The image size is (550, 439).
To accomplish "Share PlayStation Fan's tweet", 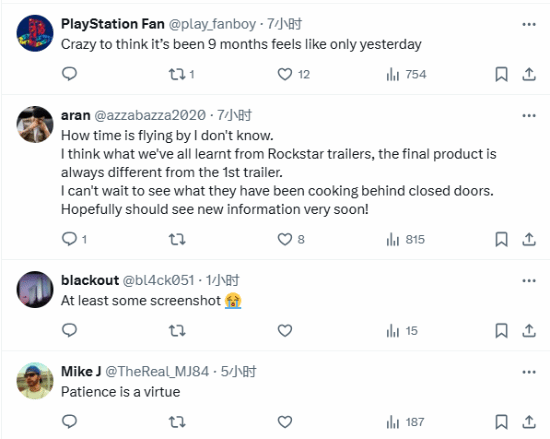I will pos(529,74).
